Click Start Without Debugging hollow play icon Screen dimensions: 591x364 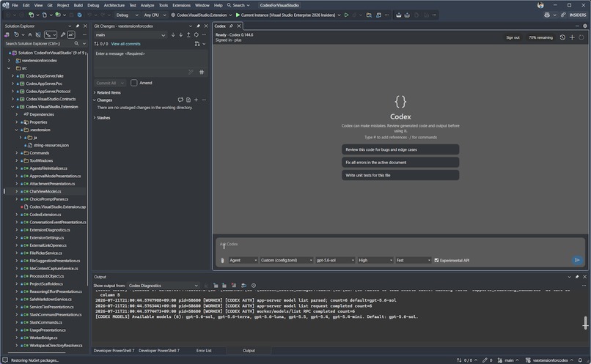346,15
